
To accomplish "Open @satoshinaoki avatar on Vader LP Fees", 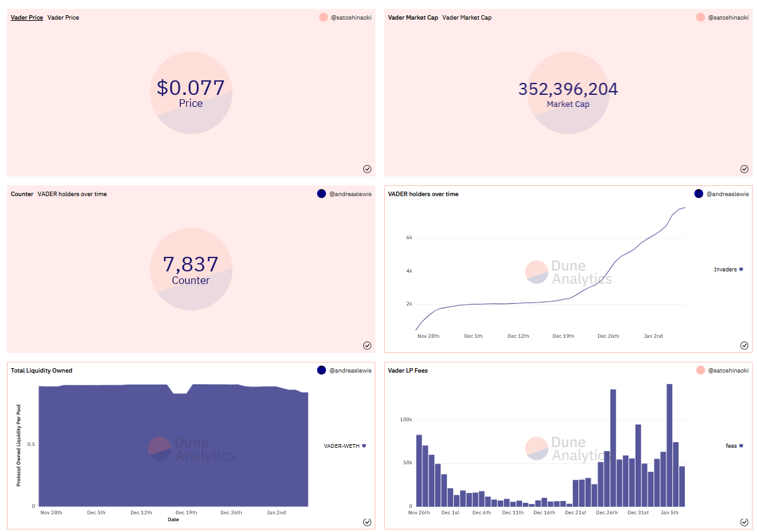I will (700, 370).
